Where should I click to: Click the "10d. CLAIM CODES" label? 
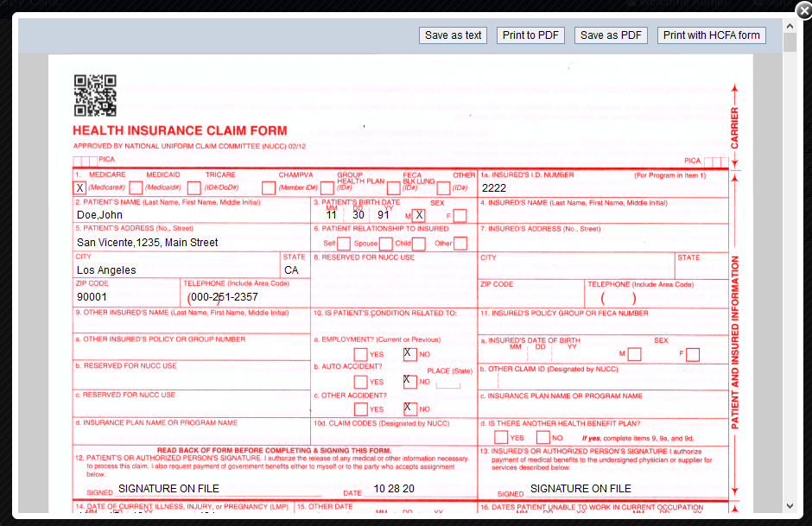tap(381, 423)
